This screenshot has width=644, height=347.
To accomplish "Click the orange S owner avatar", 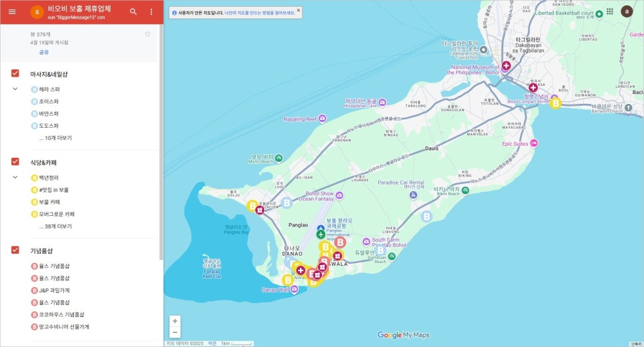I will (x=37, y=12).
